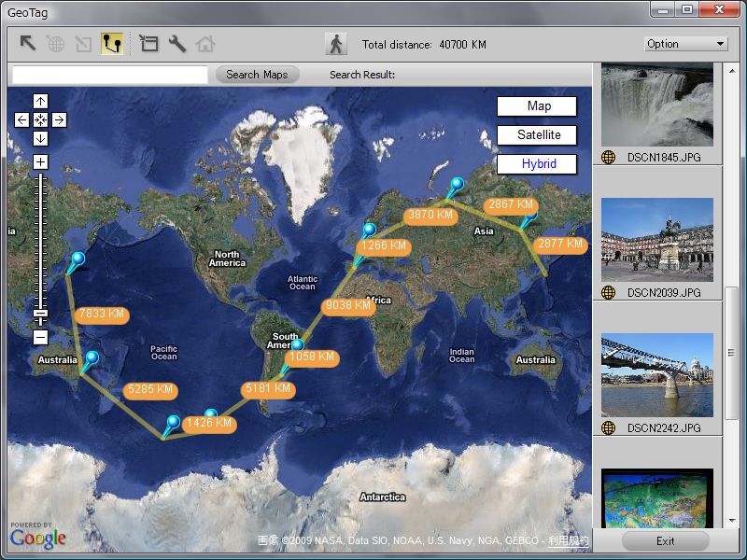Focus the map search text field
Screen dimensions: 747x560
tap(110, 75)
